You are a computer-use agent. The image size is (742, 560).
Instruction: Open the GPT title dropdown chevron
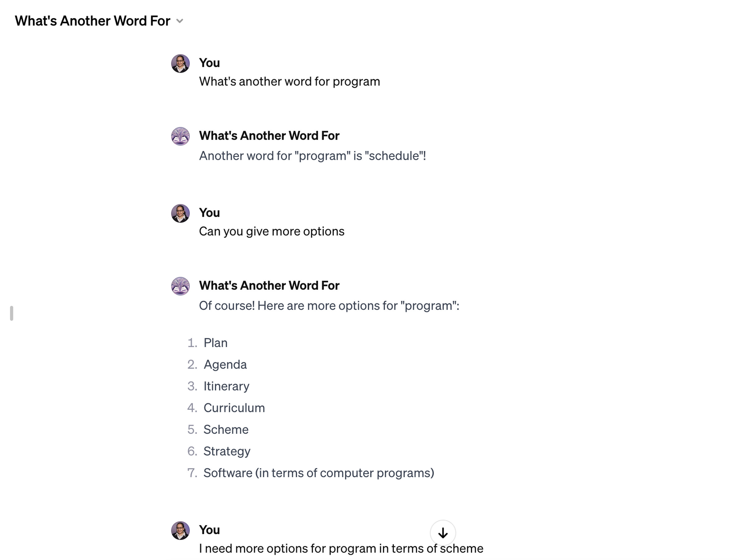[x=180, y=21]
